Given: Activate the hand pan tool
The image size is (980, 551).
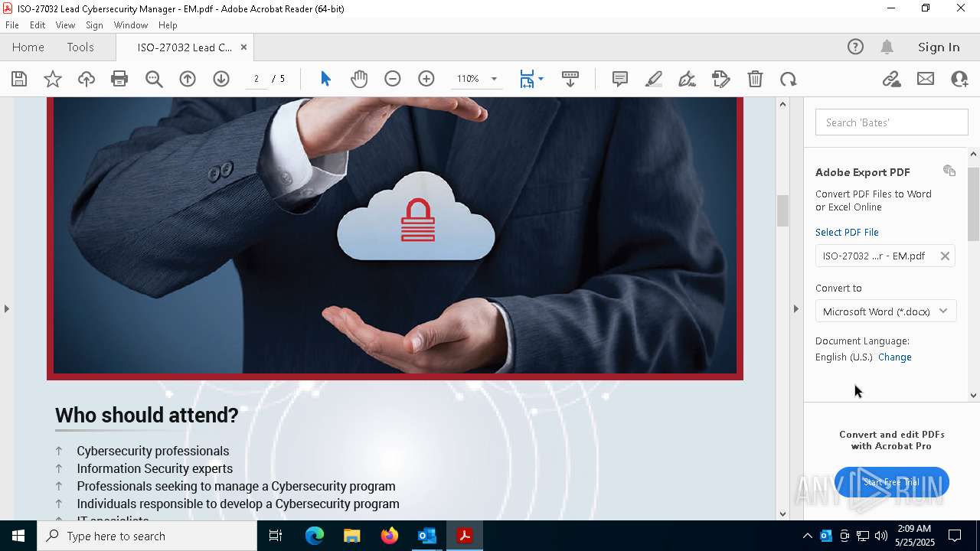Looking at the screenshot, I should pos(359,79).
